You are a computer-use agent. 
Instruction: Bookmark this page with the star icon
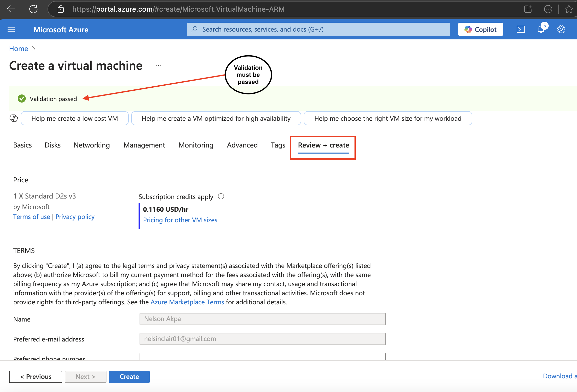tap(569, 9)
